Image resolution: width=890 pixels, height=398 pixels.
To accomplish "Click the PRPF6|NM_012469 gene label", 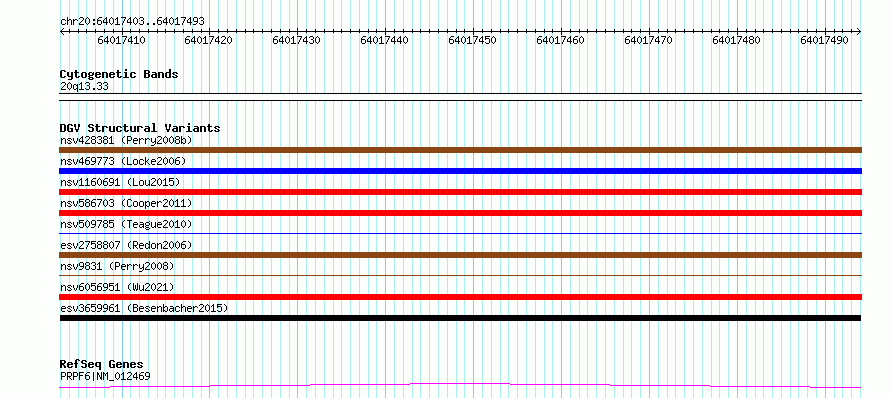I will coord(105,376).
